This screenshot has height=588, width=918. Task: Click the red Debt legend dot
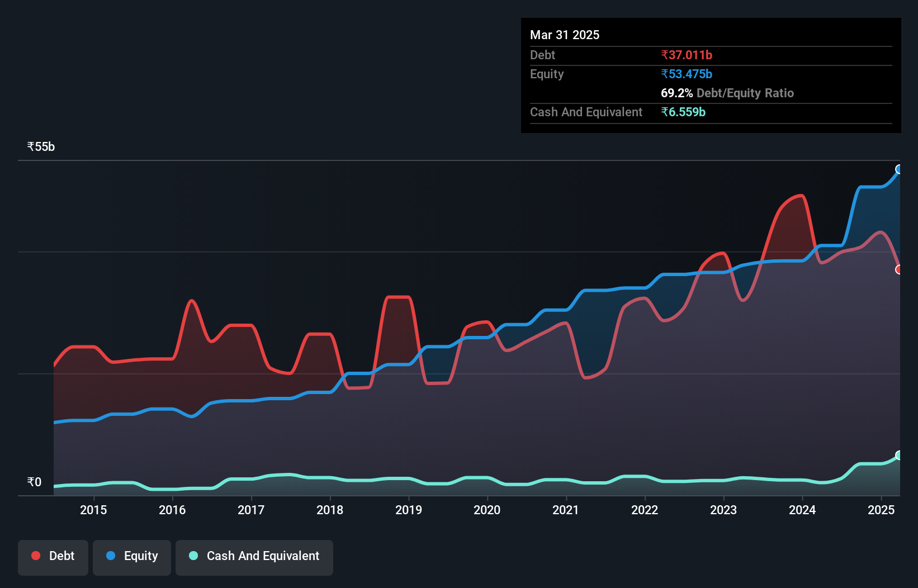tap(35, 556)
